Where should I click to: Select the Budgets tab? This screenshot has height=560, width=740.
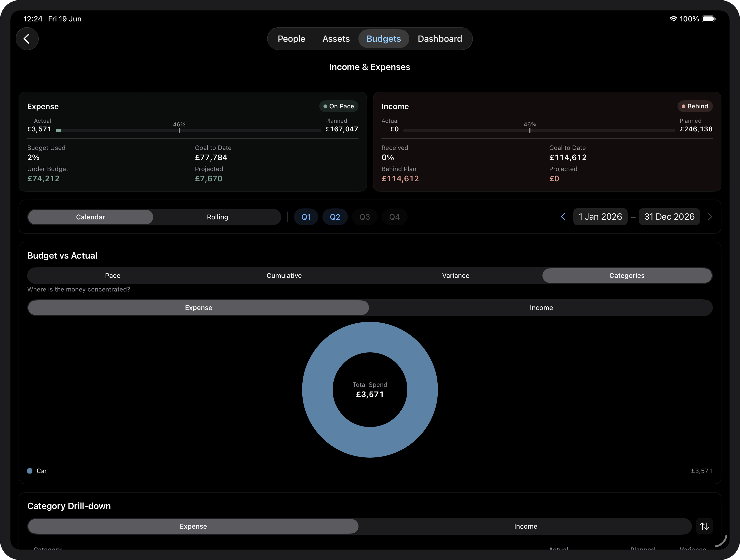(384, 39)
